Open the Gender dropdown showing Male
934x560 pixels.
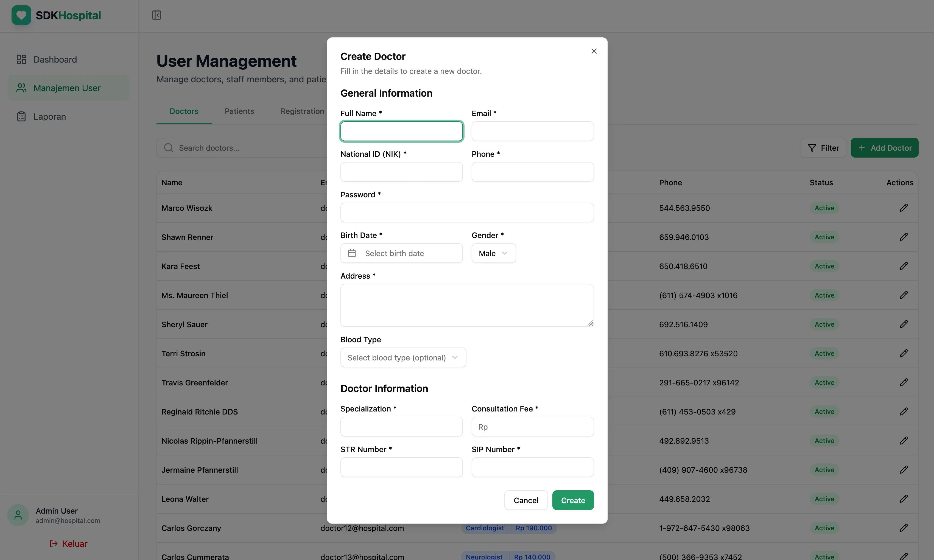pos(493,253)
